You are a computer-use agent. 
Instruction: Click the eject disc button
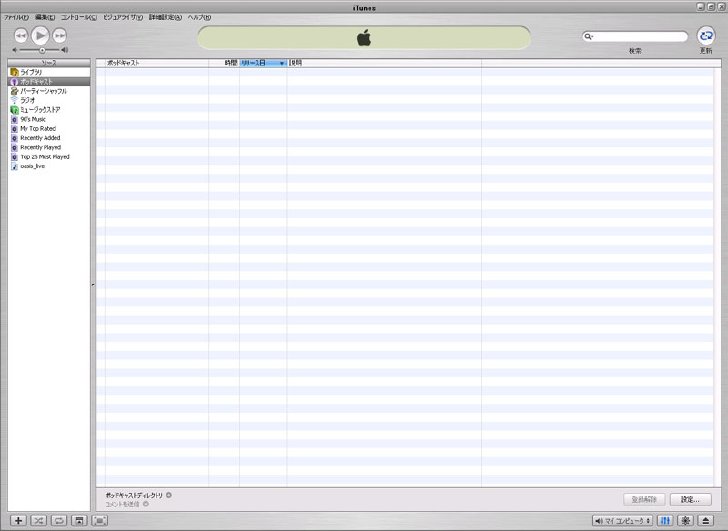click(x=706, y=521)
